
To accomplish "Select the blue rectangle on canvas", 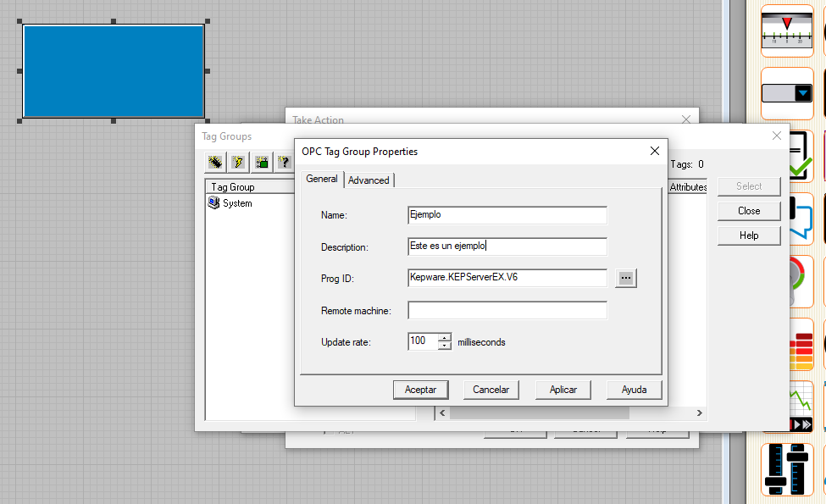I will [114, 71].
